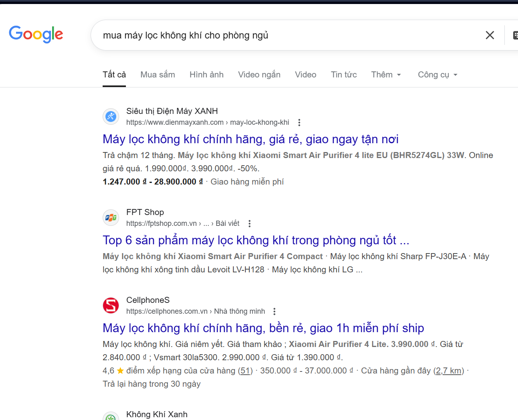The width and height of the screenshot is (518, 420).
Task: Click the Điện Máy XANH site favicon
Action: [111, 117]
